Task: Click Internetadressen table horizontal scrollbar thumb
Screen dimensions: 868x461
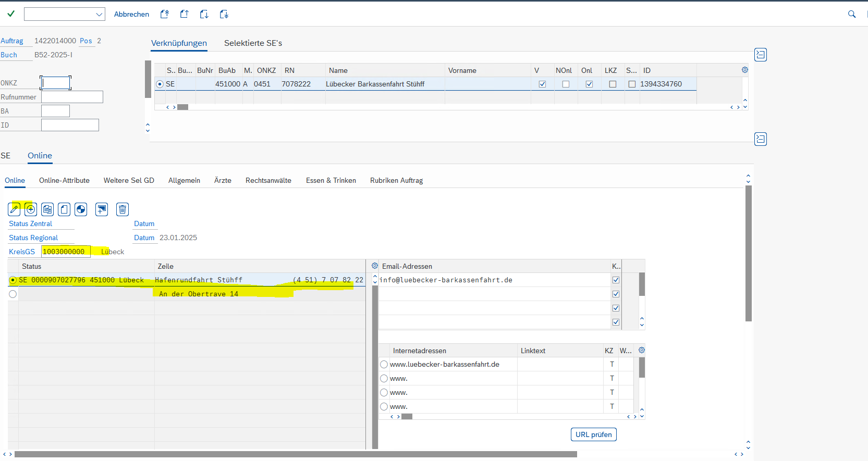Action: pyautogui.click(x=407, y=416)
